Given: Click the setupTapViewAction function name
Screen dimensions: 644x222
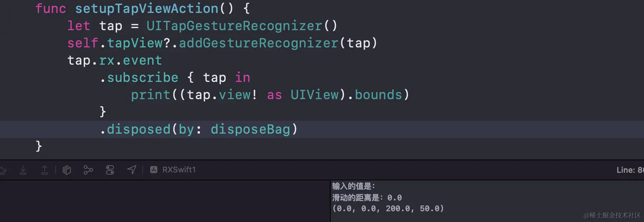Looking at the screenshot, I should pos(147,9).
